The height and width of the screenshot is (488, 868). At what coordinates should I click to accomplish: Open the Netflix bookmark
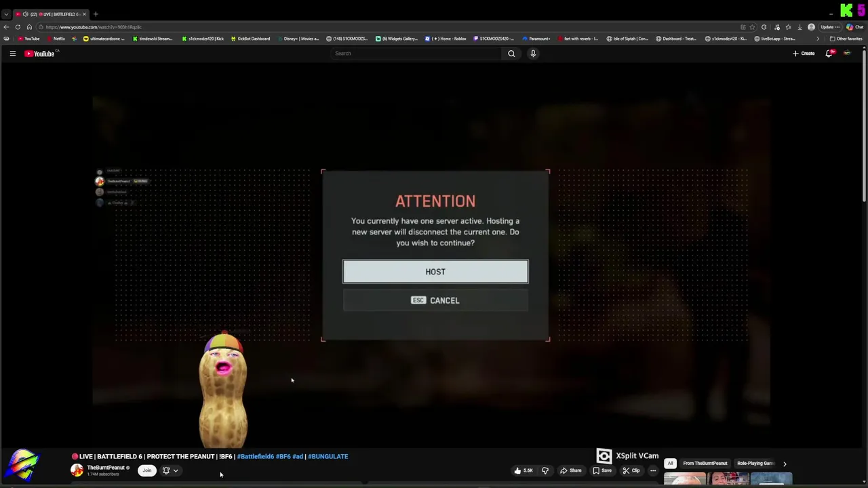coord(54,39)
